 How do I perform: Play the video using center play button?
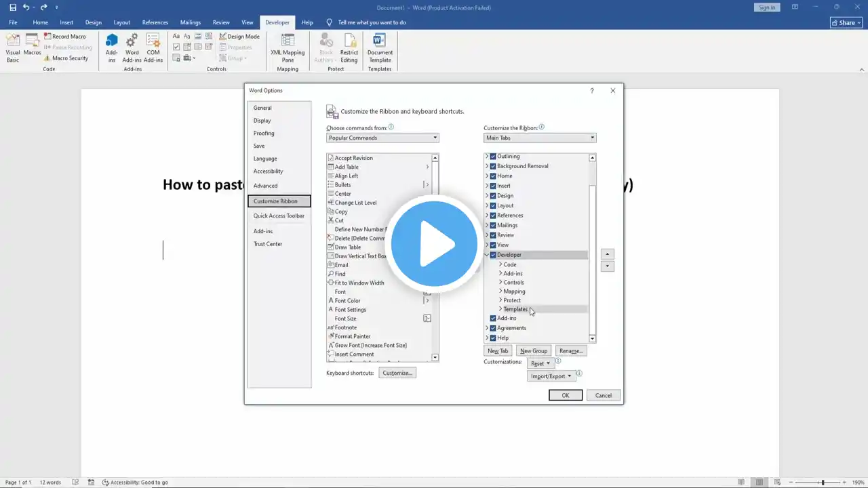coord(434,244)
